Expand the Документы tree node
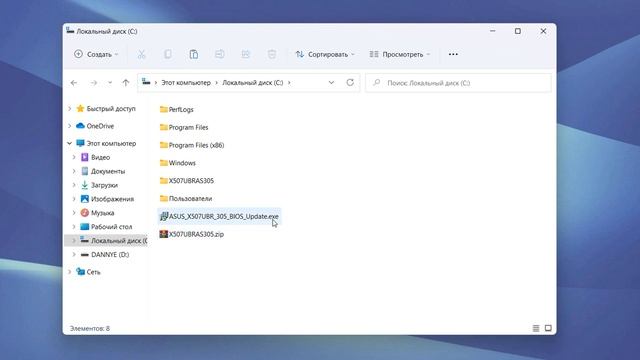This screenshot has height=360, width=640. [x=74, y=171]
